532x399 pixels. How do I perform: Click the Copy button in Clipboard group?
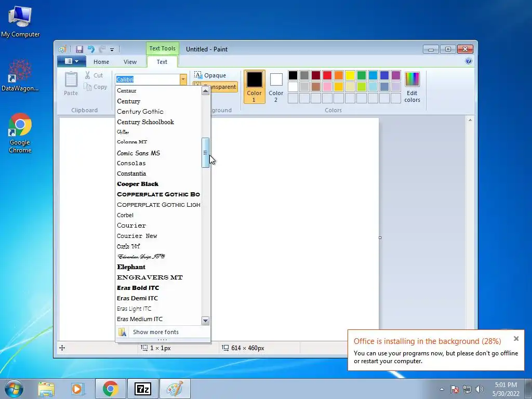pyautogui.click(x=96, y=87)
